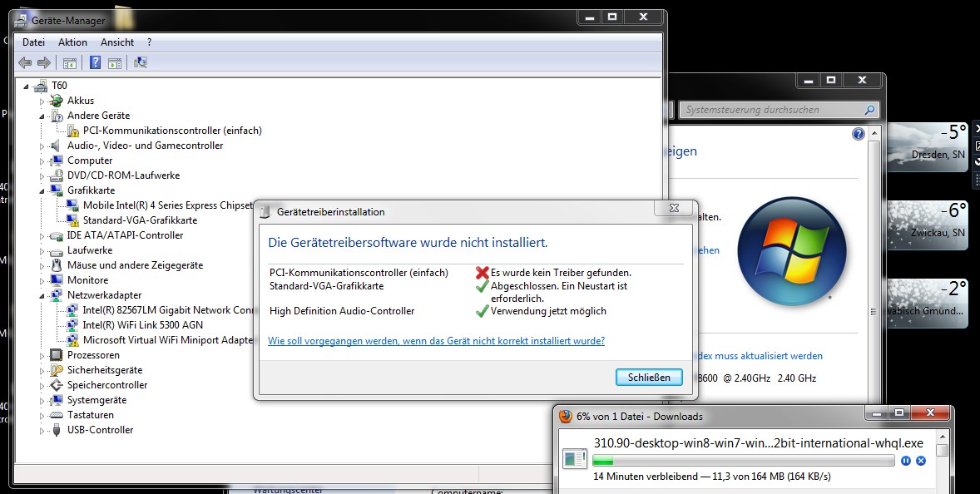980x494 pixels.
Task: Open the 'Wie soll vorgegangen werden' link
Action: coord(436,341)
